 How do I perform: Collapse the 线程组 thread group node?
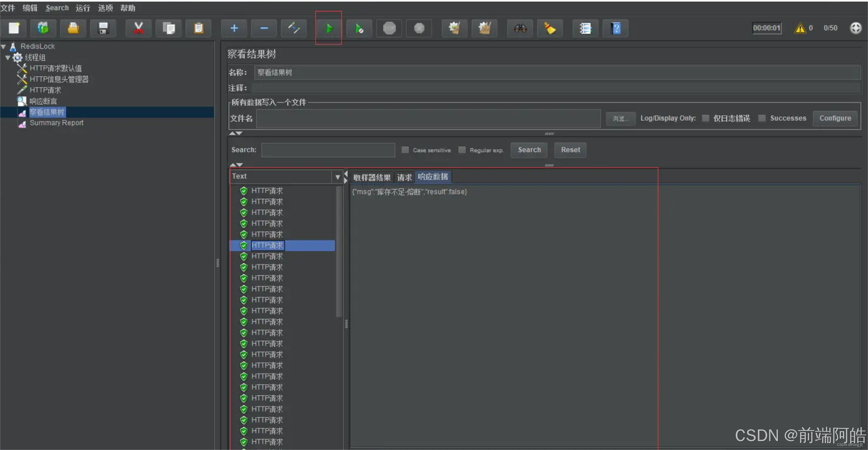pyautogui.click(x=7, y=58)
